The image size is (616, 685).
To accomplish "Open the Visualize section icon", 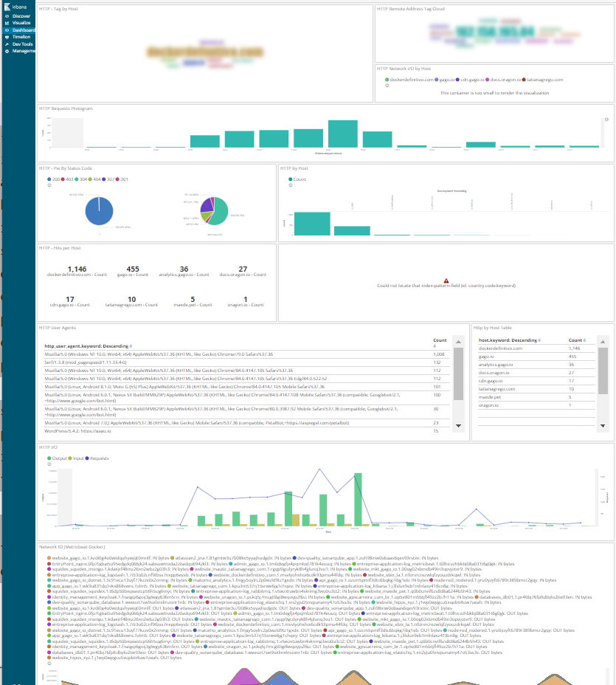I will point(7,23).
